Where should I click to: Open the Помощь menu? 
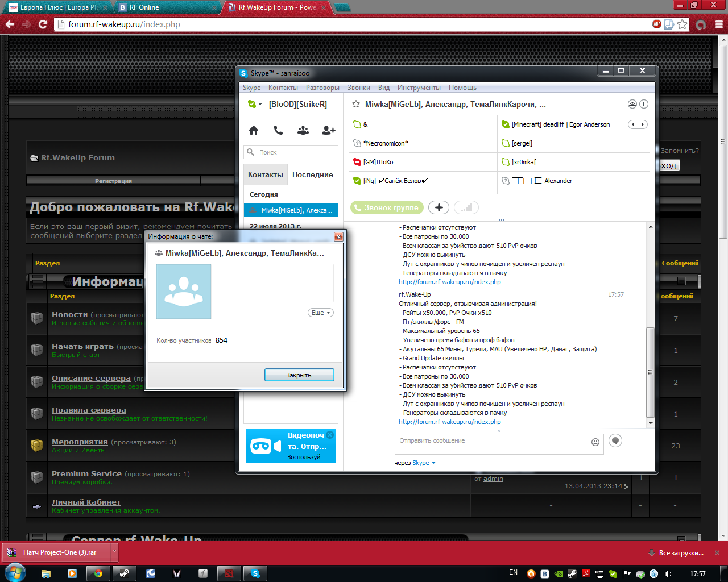pos(462,88)
